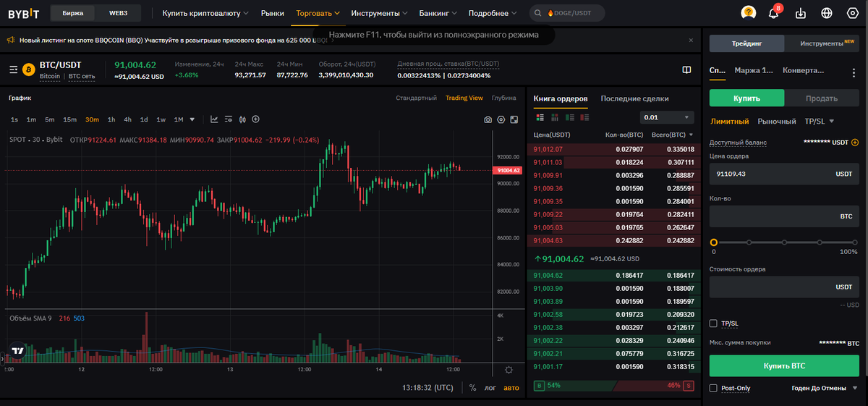Viewport: 868px width, 406px height.
Task: Expand the Инструменты top menu
Action: [x=379, y=13]
